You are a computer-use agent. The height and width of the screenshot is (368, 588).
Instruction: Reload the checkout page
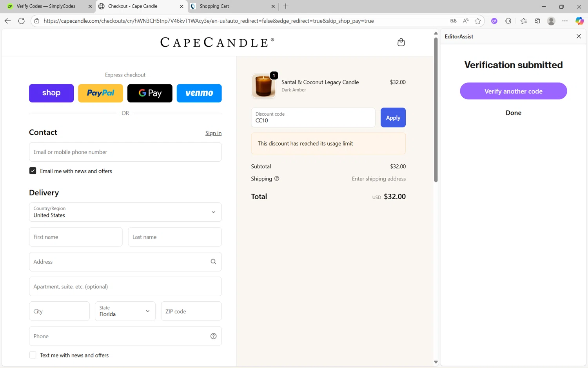click(22, 21)
